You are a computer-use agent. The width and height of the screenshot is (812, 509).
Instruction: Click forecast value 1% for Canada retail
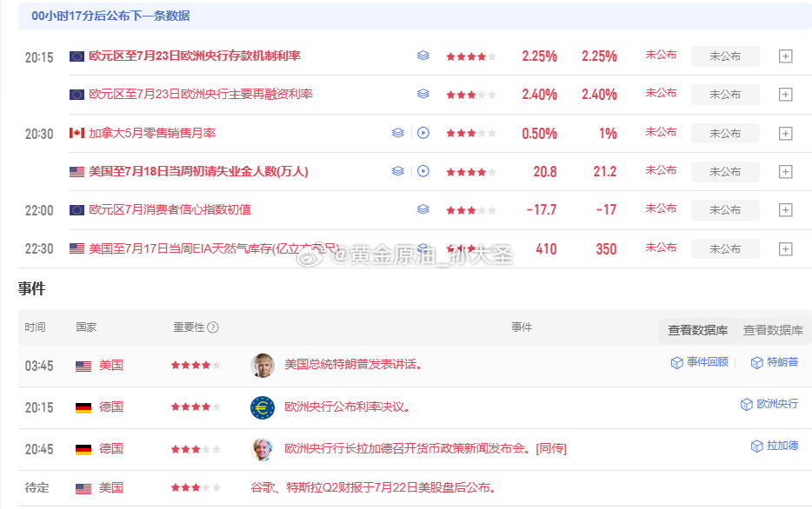point(608,134)
